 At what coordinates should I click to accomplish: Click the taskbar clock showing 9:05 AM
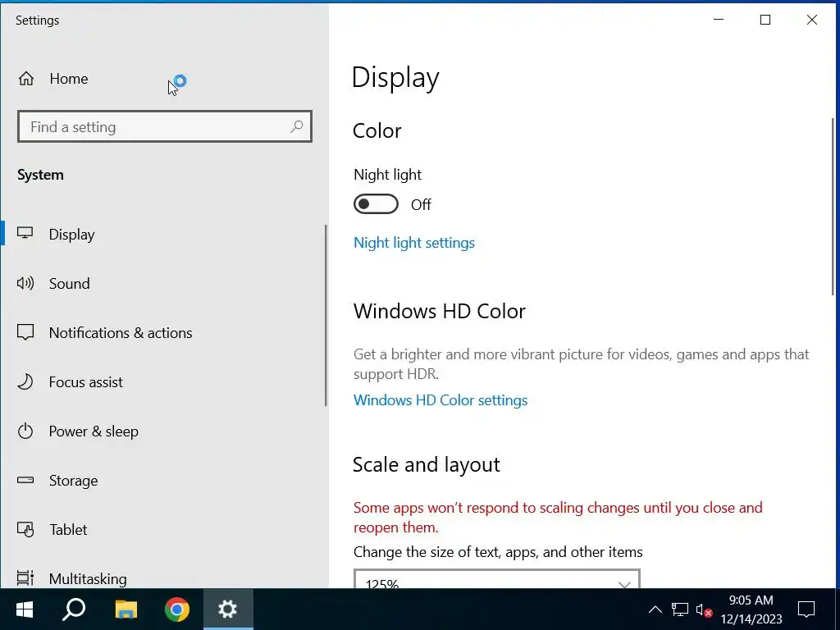pyautogui.click(x=751, y=609)
